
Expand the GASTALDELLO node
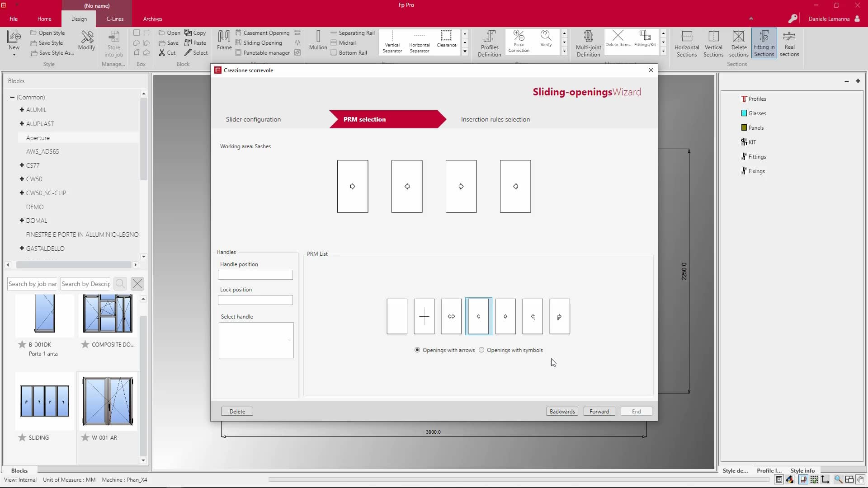[x=22, y=248]
